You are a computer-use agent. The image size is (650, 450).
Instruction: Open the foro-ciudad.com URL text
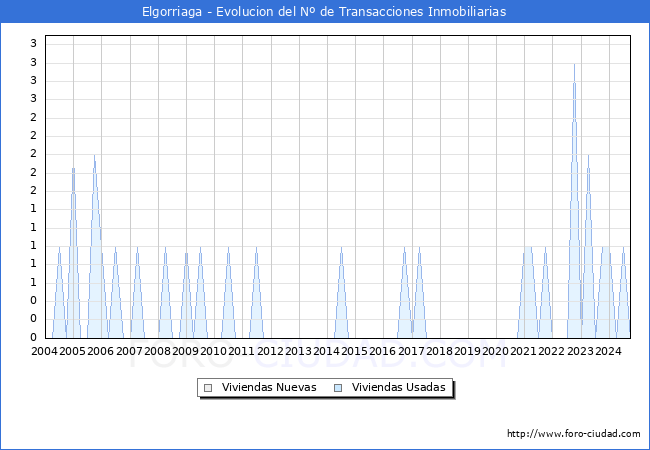574,434
